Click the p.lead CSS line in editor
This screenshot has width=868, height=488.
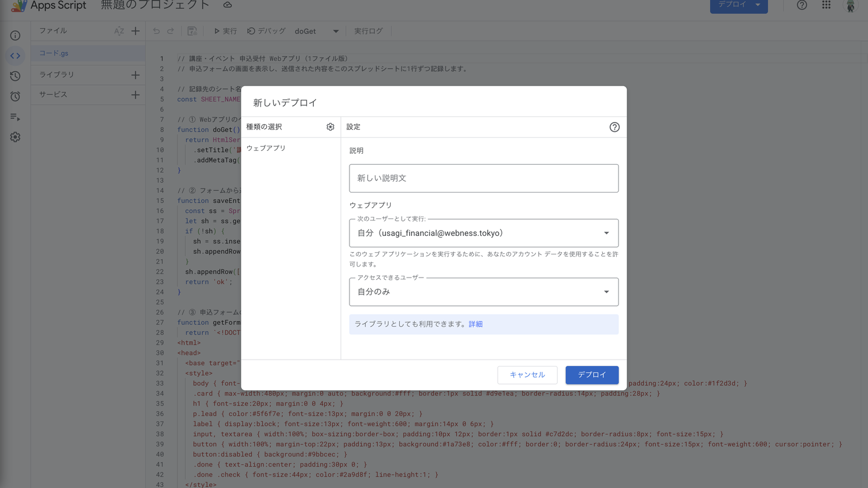pyautogui.click(x=308, y=414)
